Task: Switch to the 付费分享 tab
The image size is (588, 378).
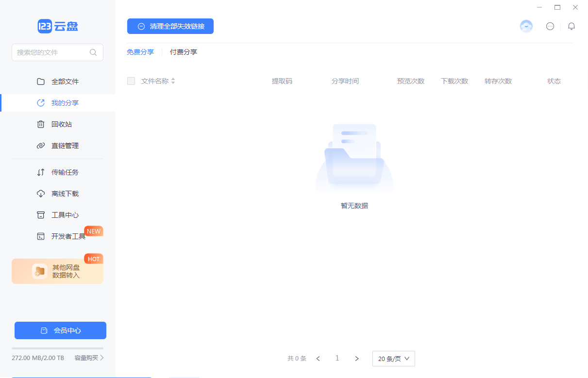Action: [x=183, y=52]
